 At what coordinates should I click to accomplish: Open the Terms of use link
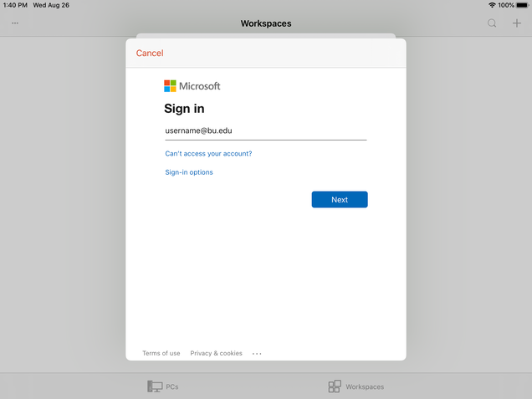point(161,353)
